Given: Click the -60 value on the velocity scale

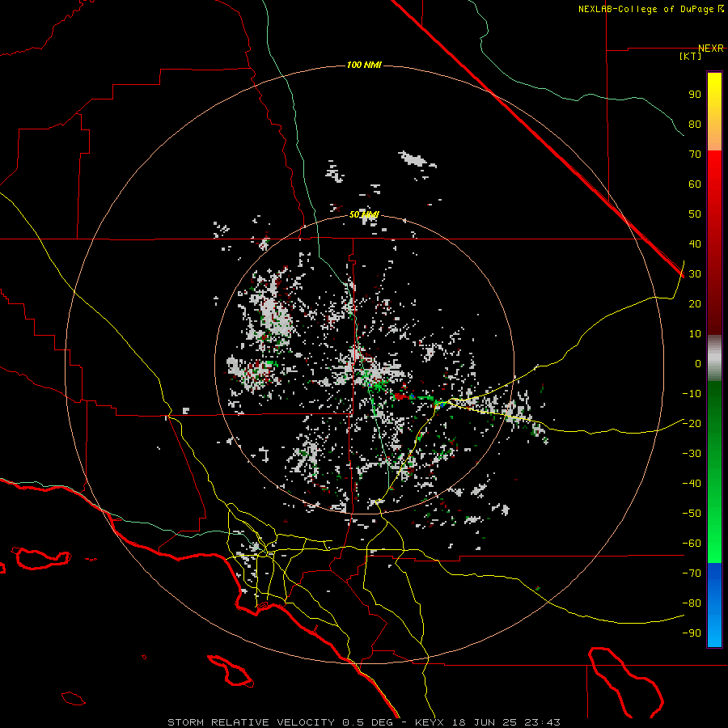Looking at the screenshot, I should point(692,544).
